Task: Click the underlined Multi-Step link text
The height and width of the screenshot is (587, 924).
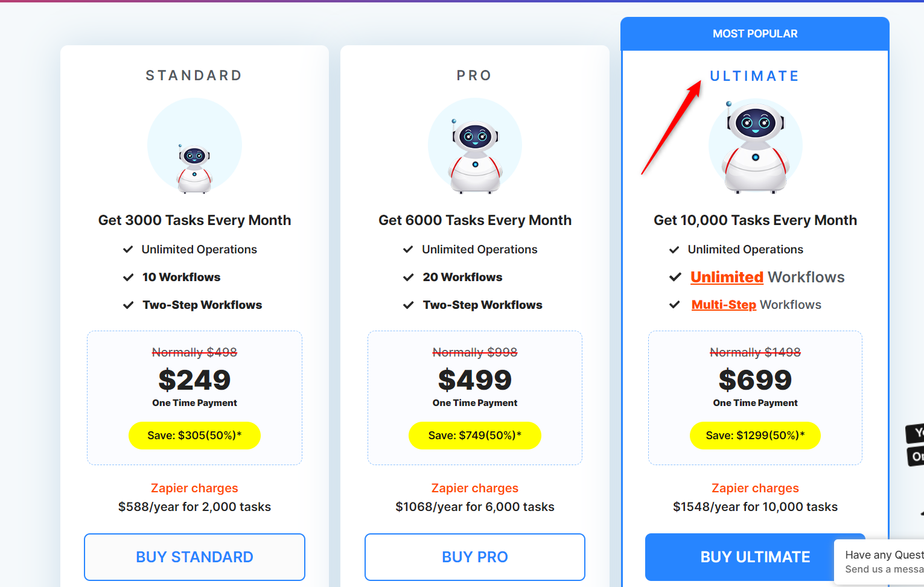Action: click(x=724, y=305)
